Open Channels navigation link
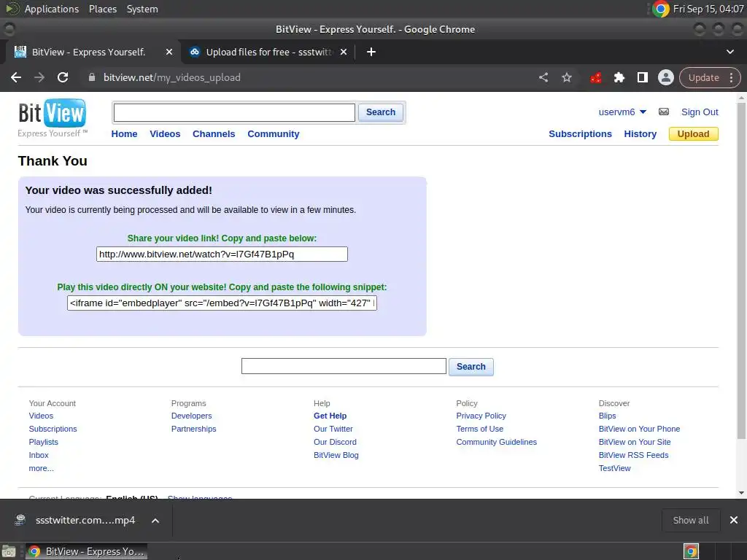 (x=214, y=134)
